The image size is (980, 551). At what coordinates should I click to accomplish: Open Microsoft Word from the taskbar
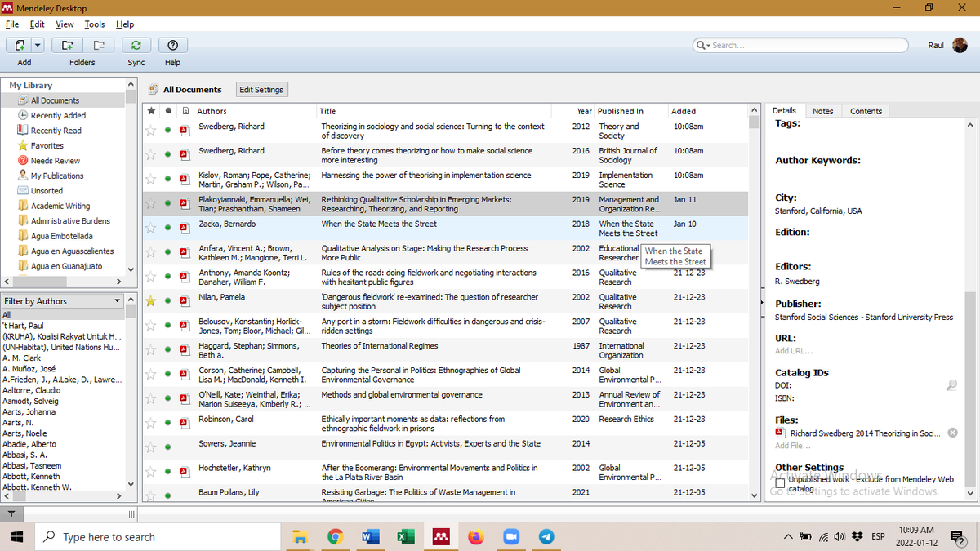(x=370, y=536)
